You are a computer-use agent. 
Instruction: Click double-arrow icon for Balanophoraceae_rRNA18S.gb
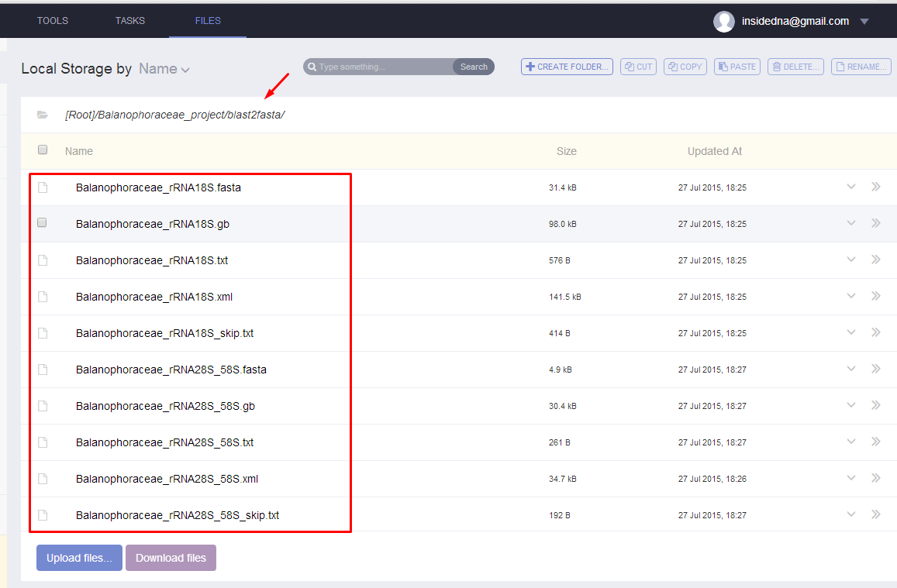[x=876, y=223]
